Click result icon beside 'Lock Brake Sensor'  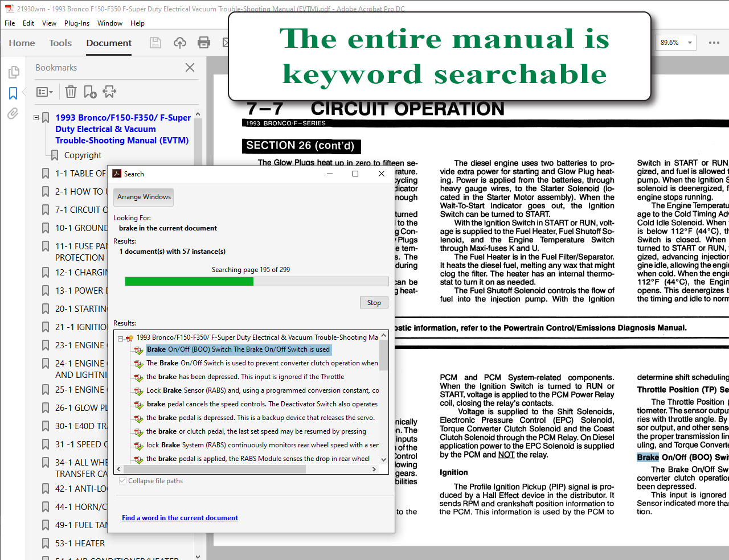pos(138,391)
